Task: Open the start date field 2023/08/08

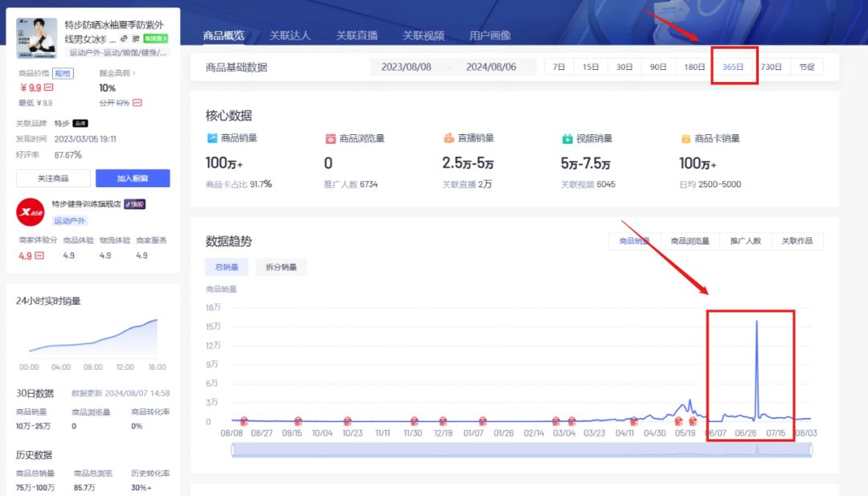Action: click(407, 67)
